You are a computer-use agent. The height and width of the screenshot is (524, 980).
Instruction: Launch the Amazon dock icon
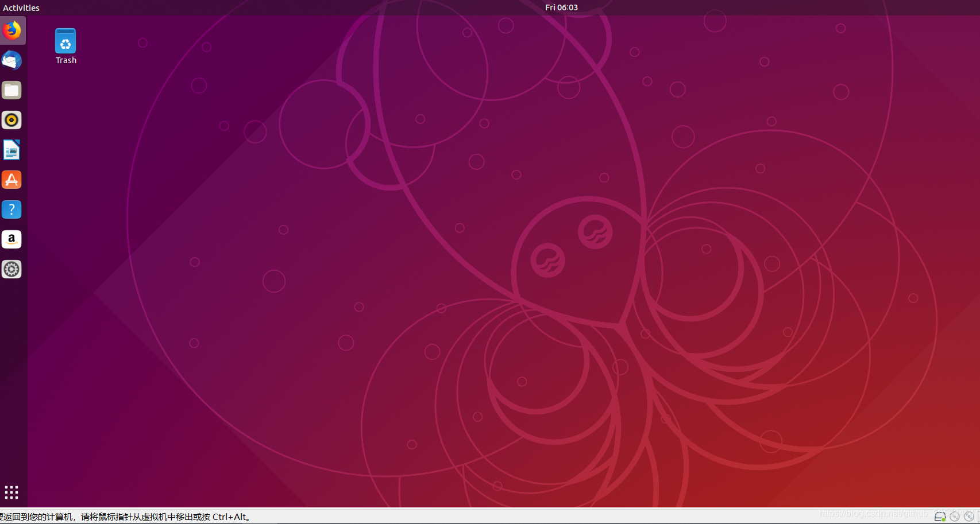(x=11, y=239)
